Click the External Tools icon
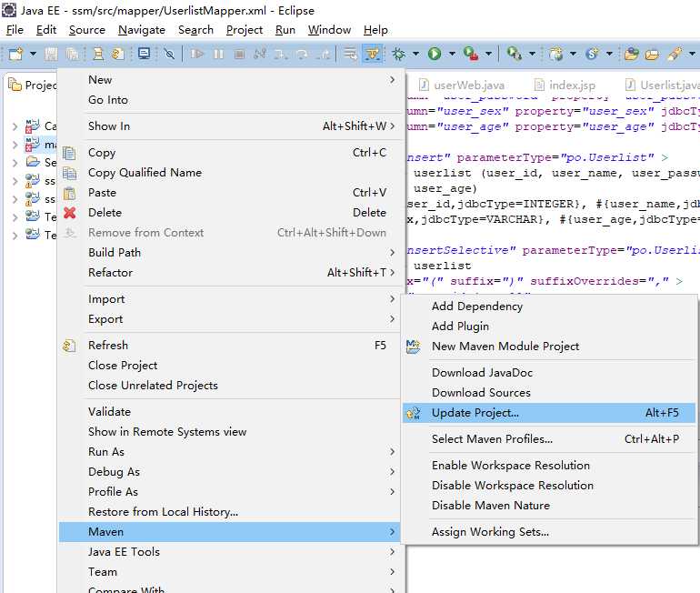 pos(515,54)
